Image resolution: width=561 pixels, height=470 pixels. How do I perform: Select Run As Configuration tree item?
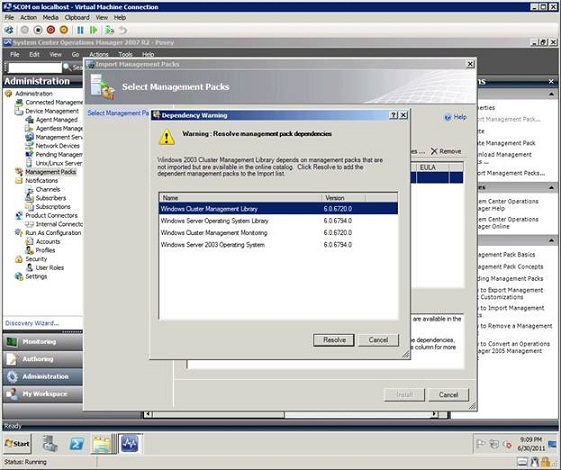pos(53,233)
